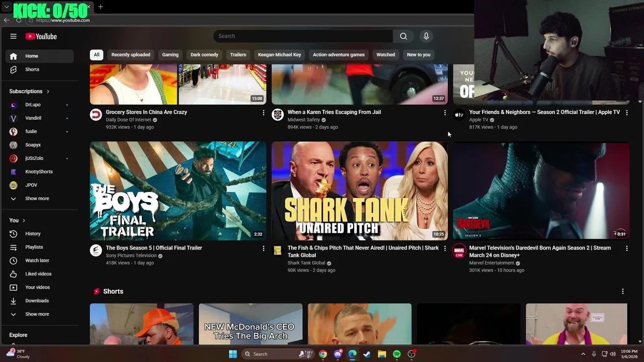Screen dimensions: 644x362
Task: Go to Home in sidebar
Action: (40, 56)
